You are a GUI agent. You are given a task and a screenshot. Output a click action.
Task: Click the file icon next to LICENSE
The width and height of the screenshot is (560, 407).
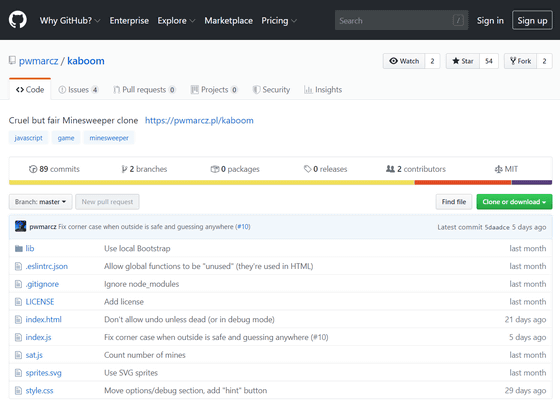18,302
